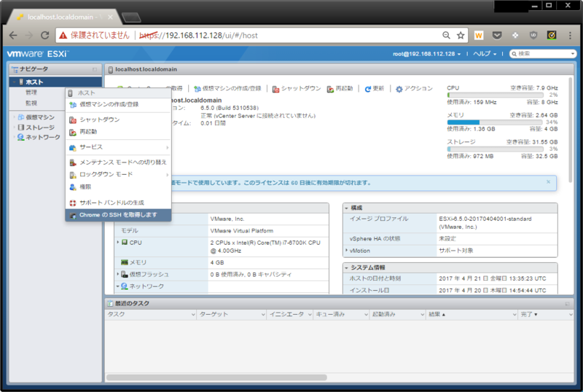Click the orange W extension icon
This screenshot has height=392, width=583.
click(479, 35)
